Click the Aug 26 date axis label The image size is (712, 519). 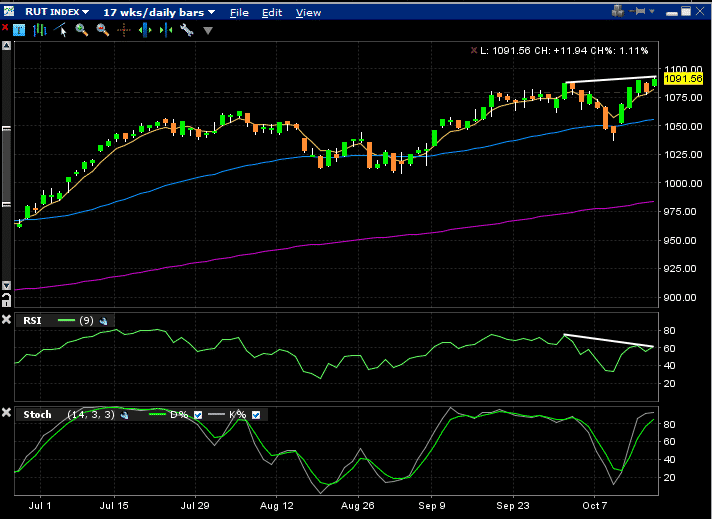tap(357, 506)
